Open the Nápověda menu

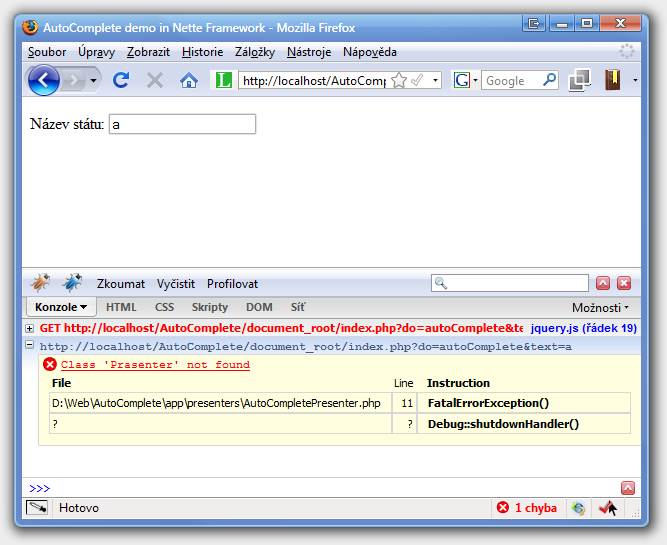coord(370,52)
